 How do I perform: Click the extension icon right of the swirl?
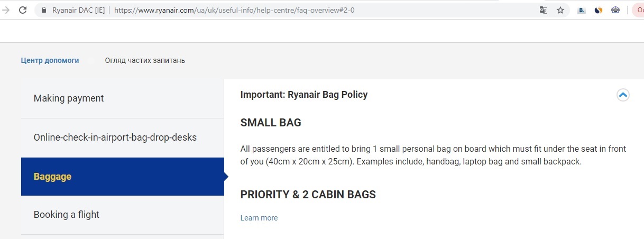point(615,10)
